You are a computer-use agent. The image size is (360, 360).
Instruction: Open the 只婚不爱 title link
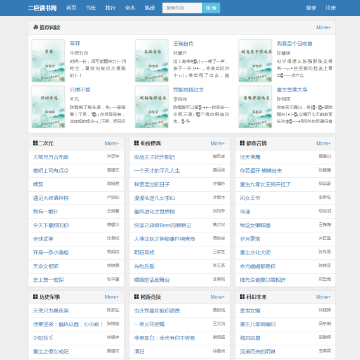[x=80, y=90]
